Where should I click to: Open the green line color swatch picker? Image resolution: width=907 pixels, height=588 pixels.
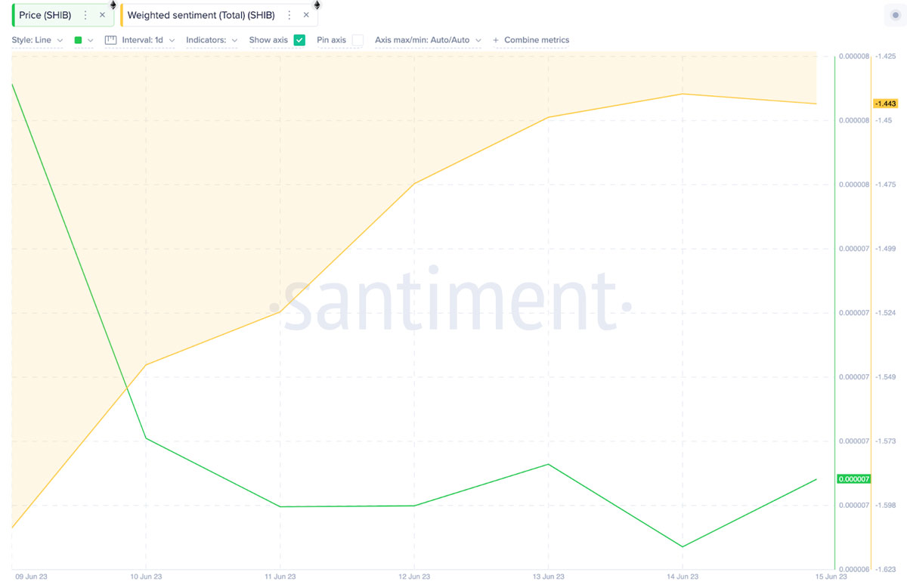[x=83, y=40]
